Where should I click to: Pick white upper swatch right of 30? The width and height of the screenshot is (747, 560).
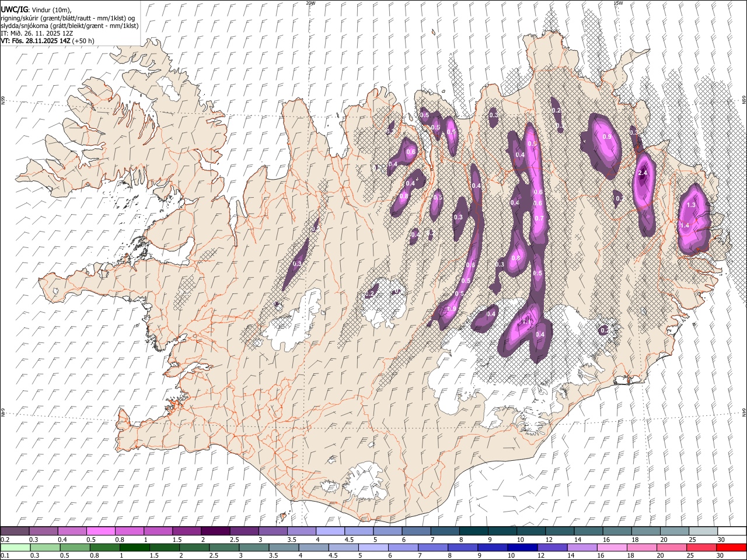tap(732, 531)
